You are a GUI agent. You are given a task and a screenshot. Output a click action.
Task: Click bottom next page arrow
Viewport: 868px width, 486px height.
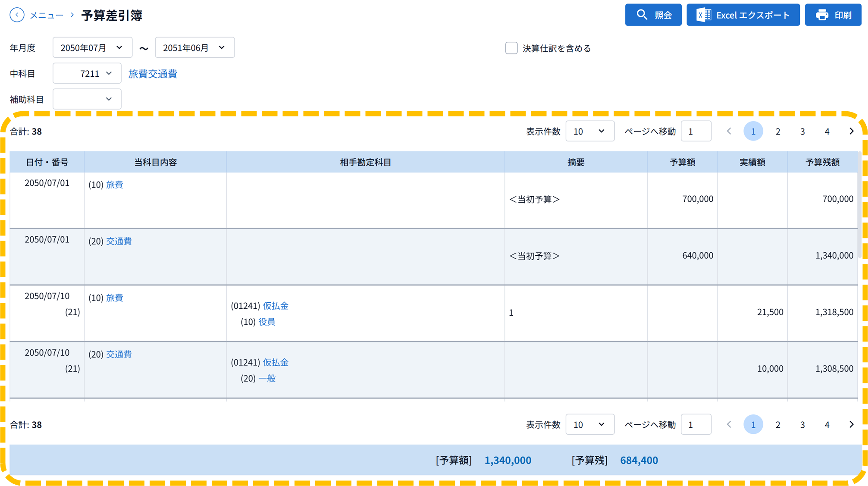pos(851,424)
